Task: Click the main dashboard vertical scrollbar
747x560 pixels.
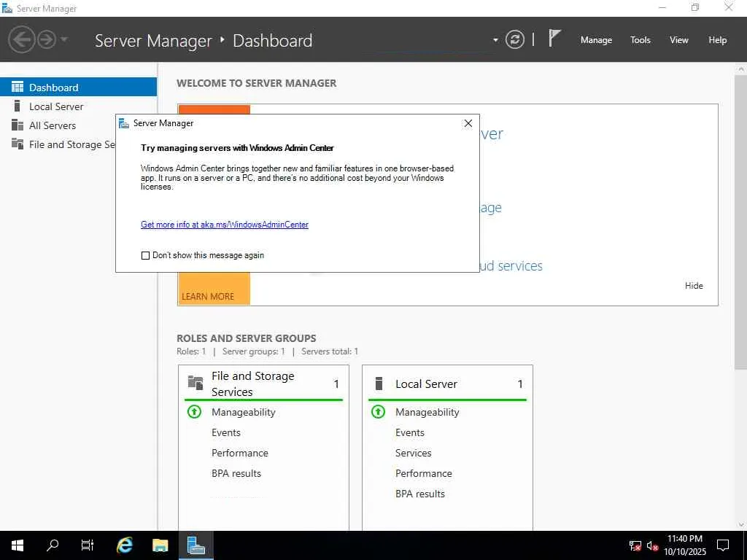Action: pos(741,222)
